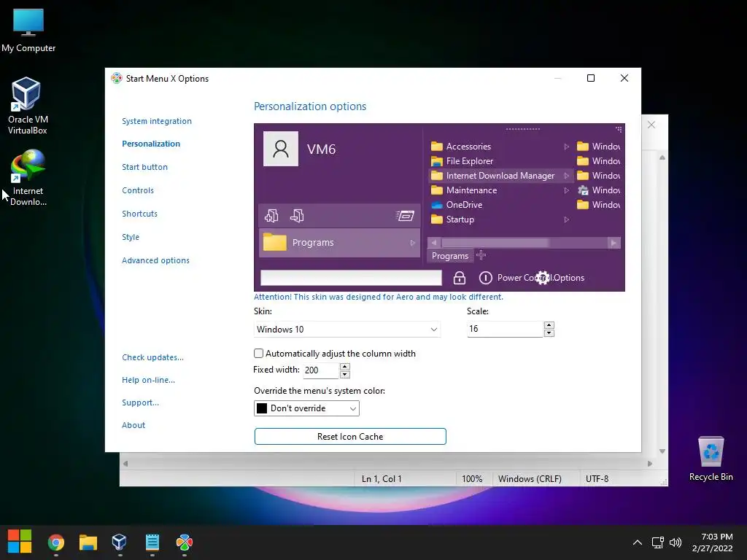
Task: Select the Recycle Bin desktop icon
Action: (711, 458)
